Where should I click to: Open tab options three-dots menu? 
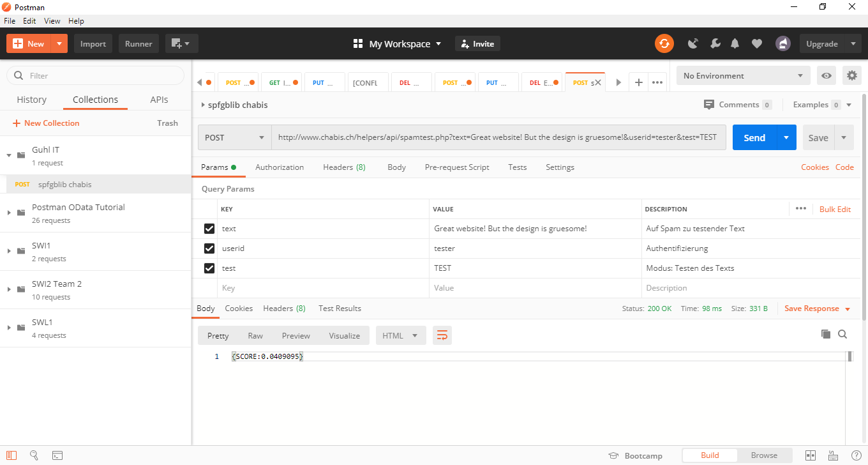click(657, 82)
